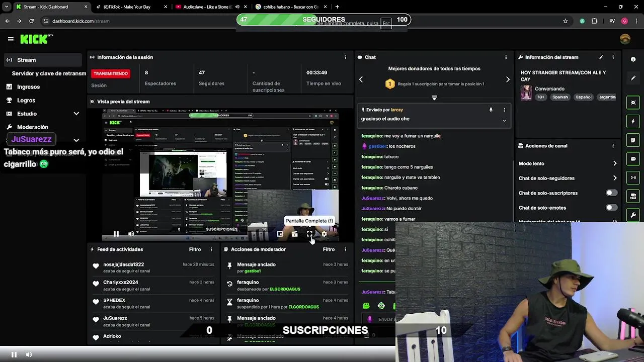
Task: Click the broadcast signal icon in right sidebar
Action: [x=633, y=177]
